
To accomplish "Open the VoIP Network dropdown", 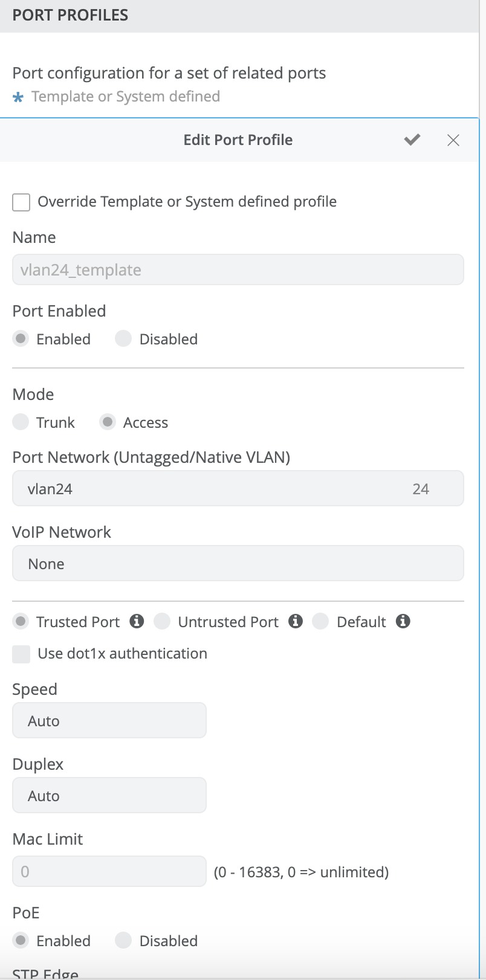I will 238,564.
